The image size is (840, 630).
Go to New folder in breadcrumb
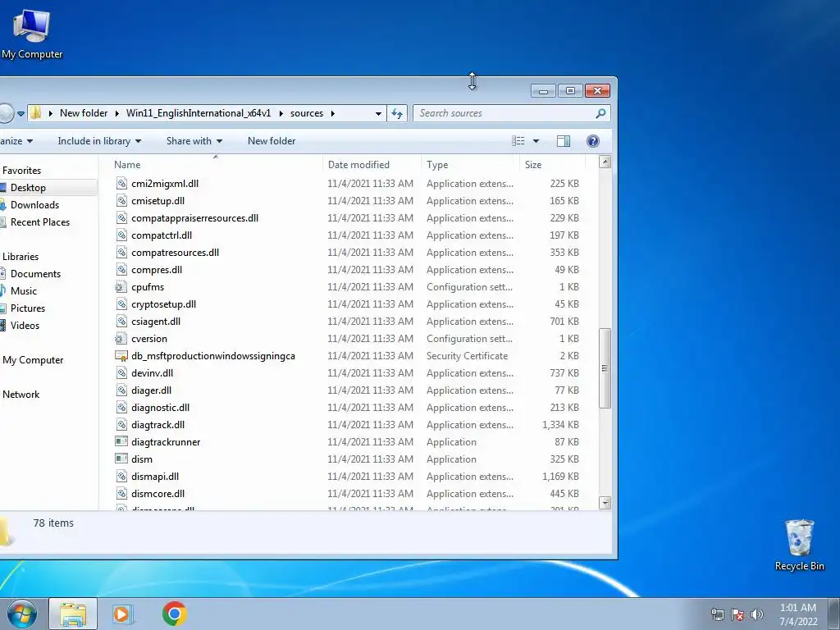point(84,113)
